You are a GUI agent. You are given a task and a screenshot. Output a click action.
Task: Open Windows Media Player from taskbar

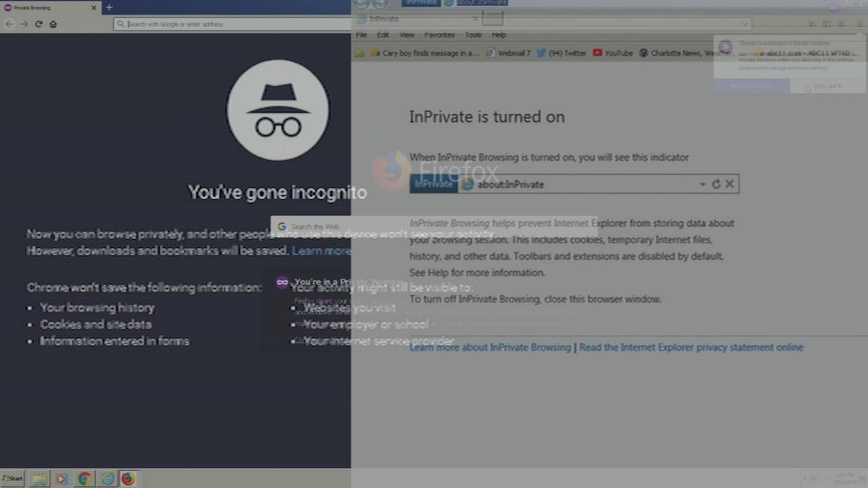point(61,479)
